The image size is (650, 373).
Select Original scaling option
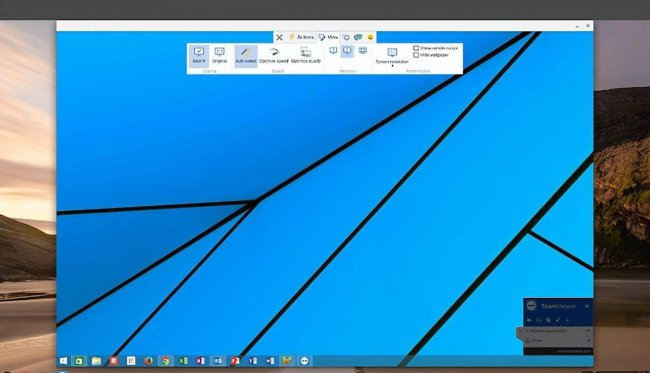(x=219, y=56)
